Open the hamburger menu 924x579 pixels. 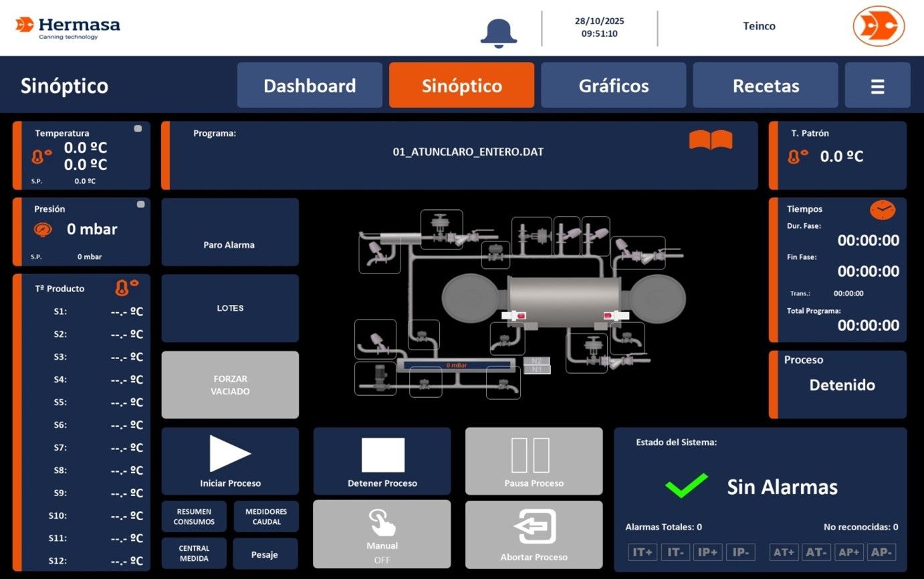tap(877, 86)
